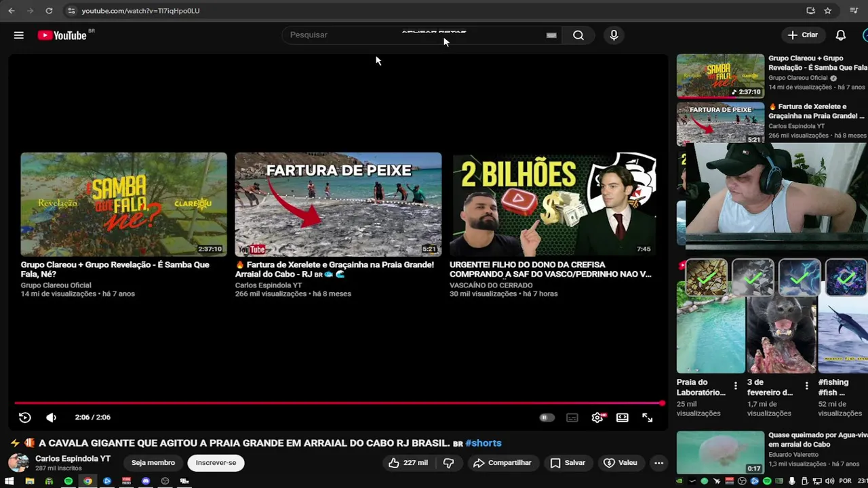
Task: Open the notifications bell
Action: point(840,35)
